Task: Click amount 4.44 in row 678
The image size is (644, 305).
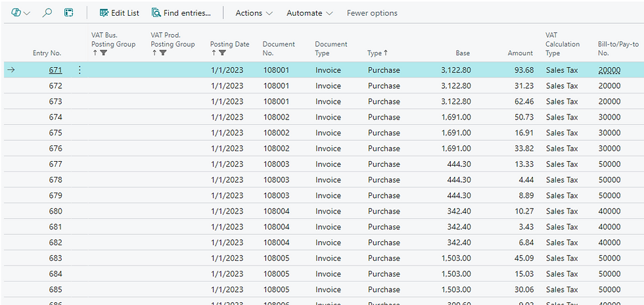Action: pyautogui.click(x=526, y=179)
